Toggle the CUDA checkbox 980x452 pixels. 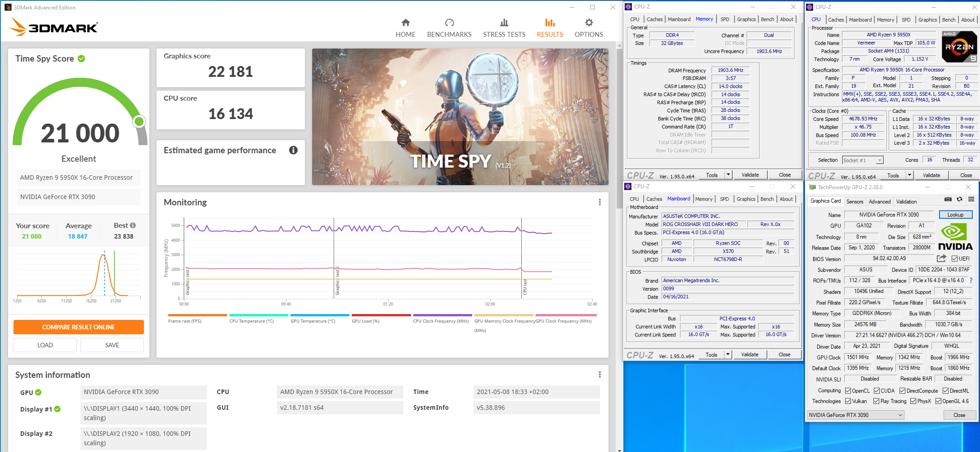877,391
